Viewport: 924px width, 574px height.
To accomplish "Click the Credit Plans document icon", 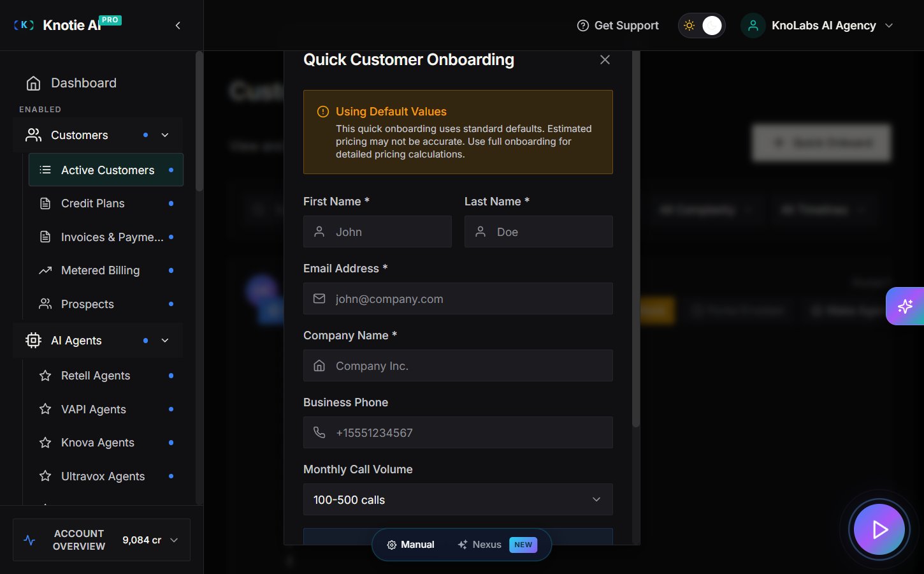I will click(45, 203).
